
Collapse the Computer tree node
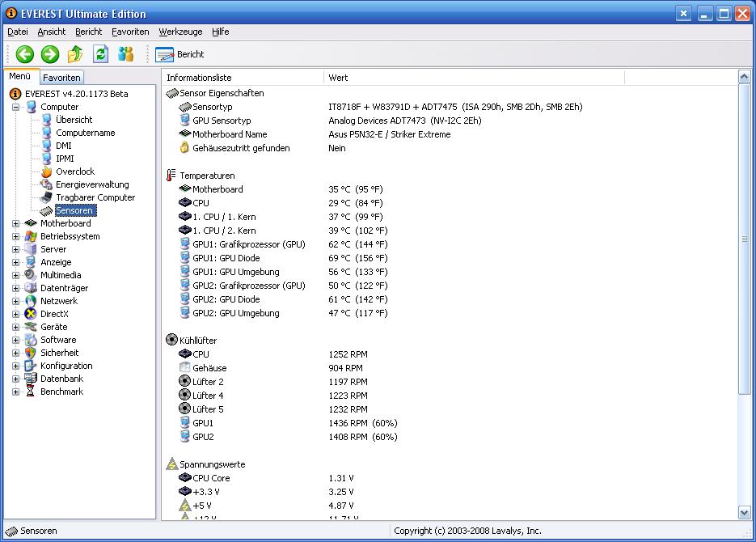(x=16, y=107)
